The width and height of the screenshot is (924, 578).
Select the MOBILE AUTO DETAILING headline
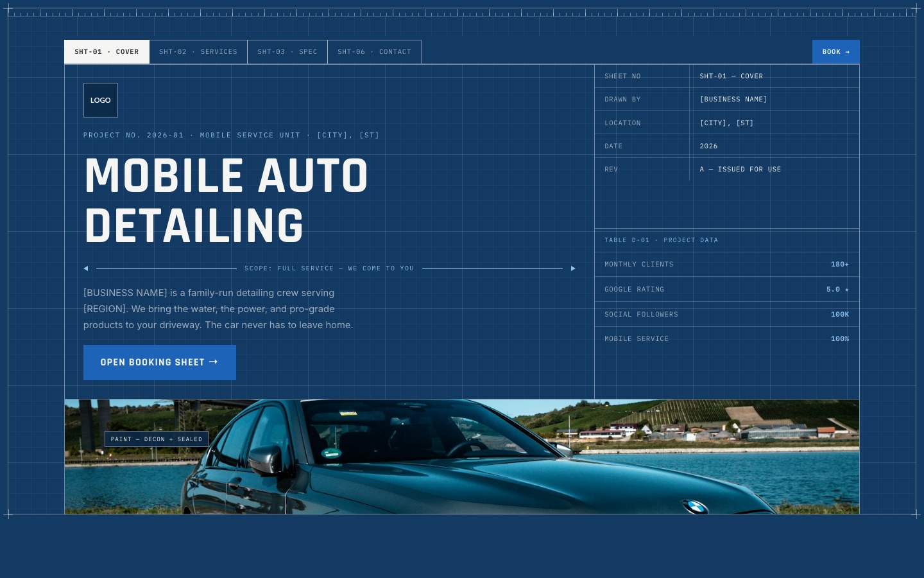click(226, 200)
